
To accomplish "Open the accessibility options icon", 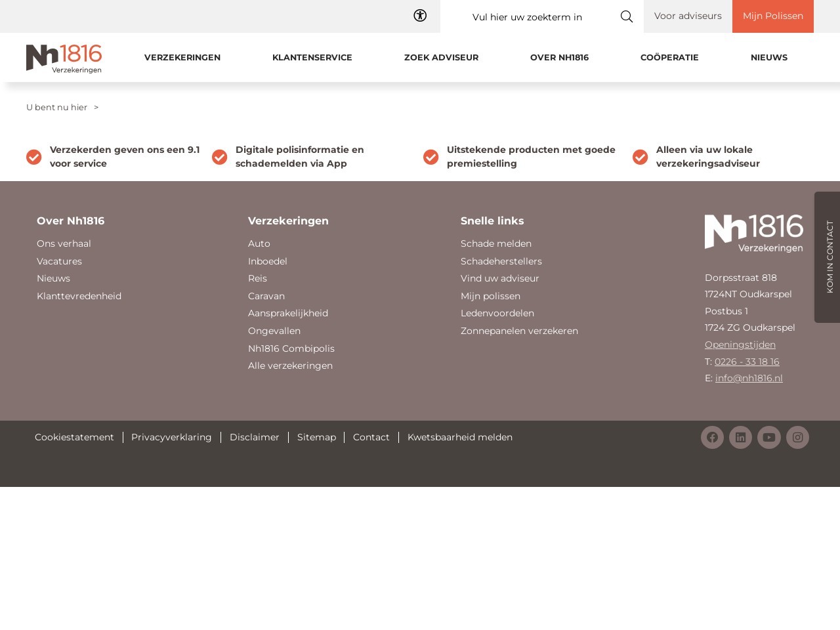I will tap(420, 16).
